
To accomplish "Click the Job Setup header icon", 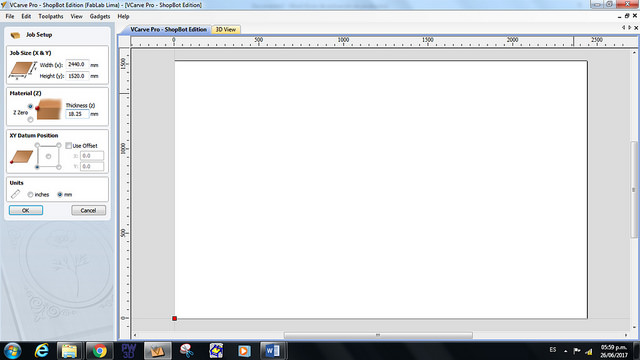I will (x=16, y=35).
